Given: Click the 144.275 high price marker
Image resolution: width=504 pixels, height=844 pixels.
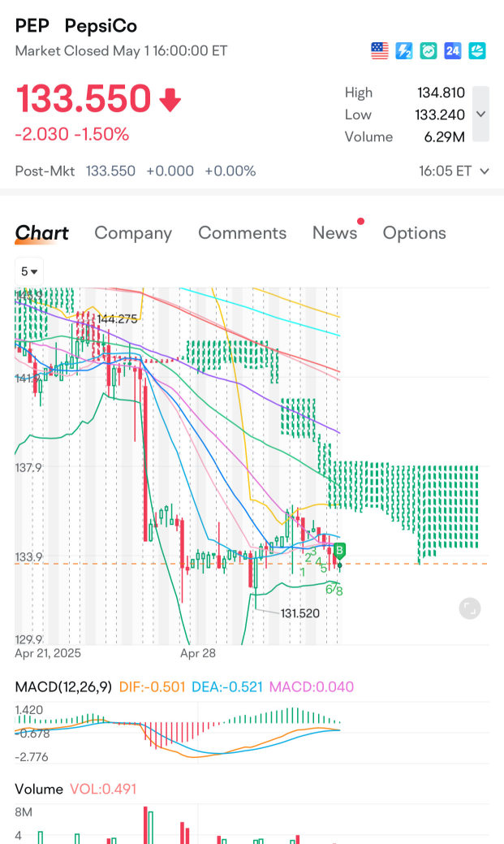Looking at the screenshot, I should (x=116, y=319).
